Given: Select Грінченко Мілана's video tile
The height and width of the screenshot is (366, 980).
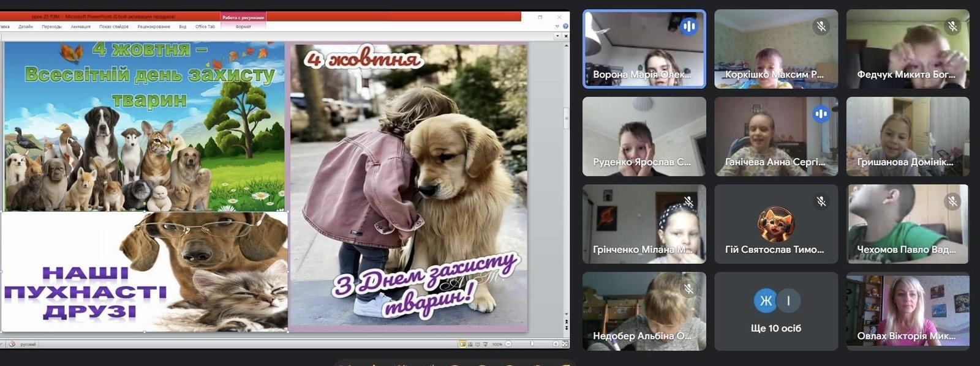Looking at the screenshot, I should (x=644, y=224).
